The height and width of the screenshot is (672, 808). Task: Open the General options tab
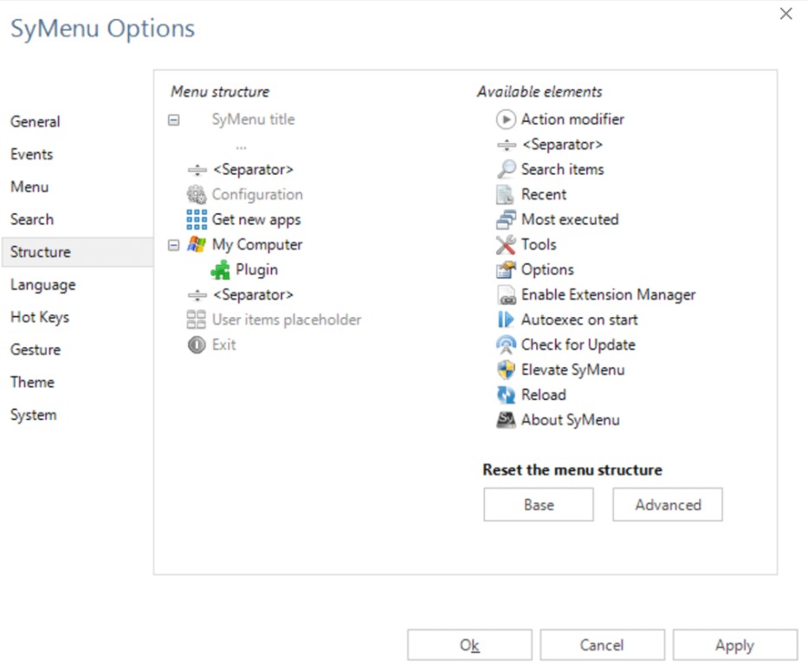(x=35, y=121)
